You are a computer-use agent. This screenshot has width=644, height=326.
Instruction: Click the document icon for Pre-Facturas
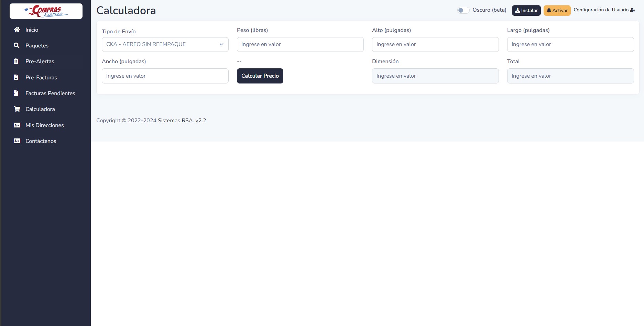coord(16,78)
